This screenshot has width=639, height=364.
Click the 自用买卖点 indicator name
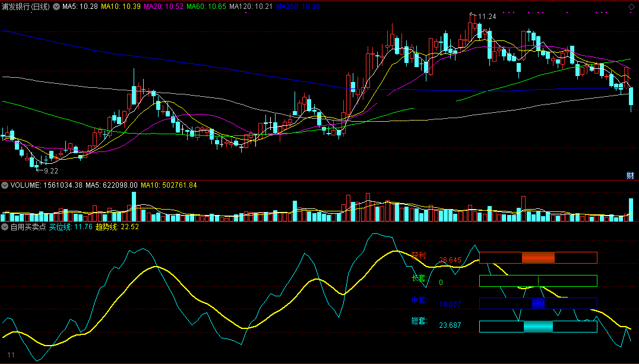28,227
